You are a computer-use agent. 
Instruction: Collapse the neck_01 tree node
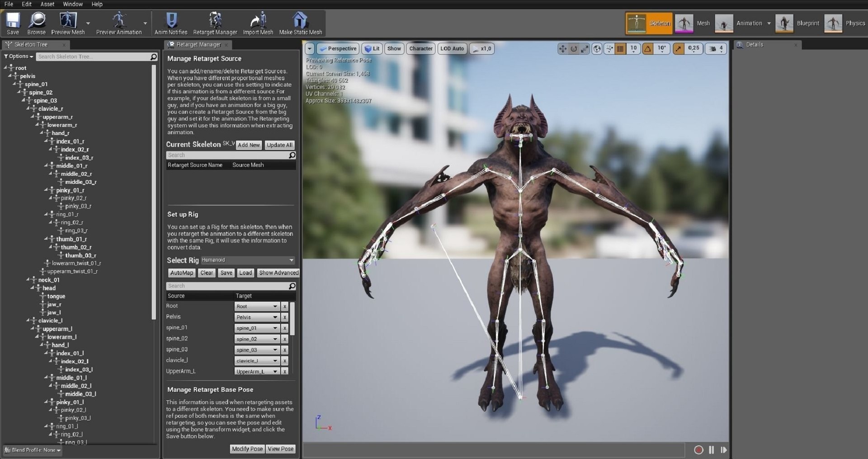pyautogui.click(x=28, y=280)
